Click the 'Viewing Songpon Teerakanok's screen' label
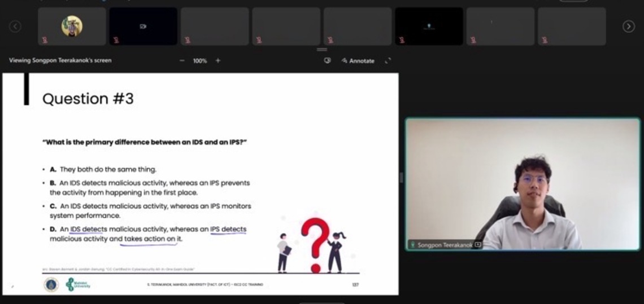This screenshot has width=644, height=304. pyautogui.click(x=60, y=60)
